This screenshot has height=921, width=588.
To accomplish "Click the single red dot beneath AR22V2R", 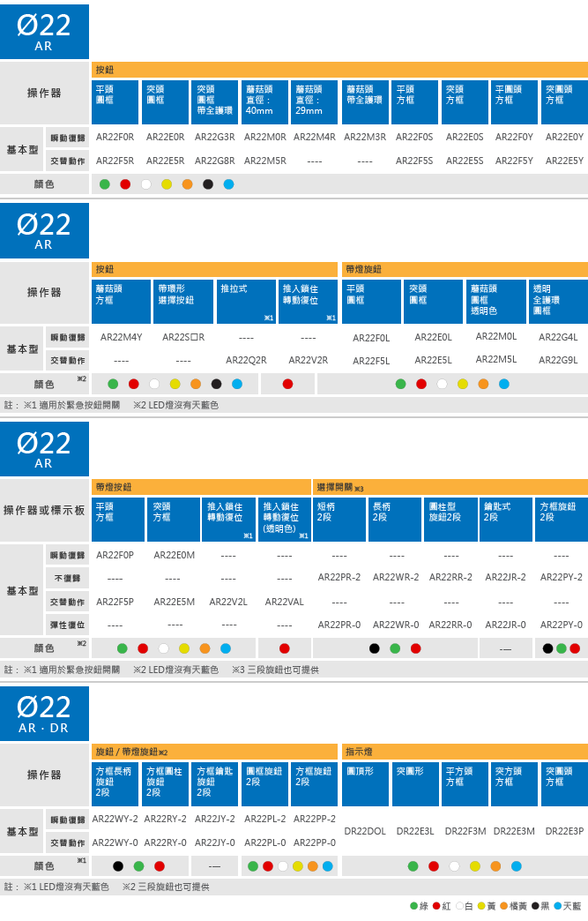I will pyautogui.click(x=287, y=384).
